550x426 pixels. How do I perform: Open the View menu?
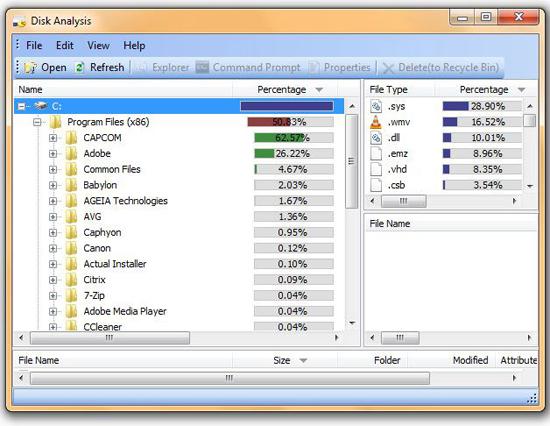click(98, 46)
